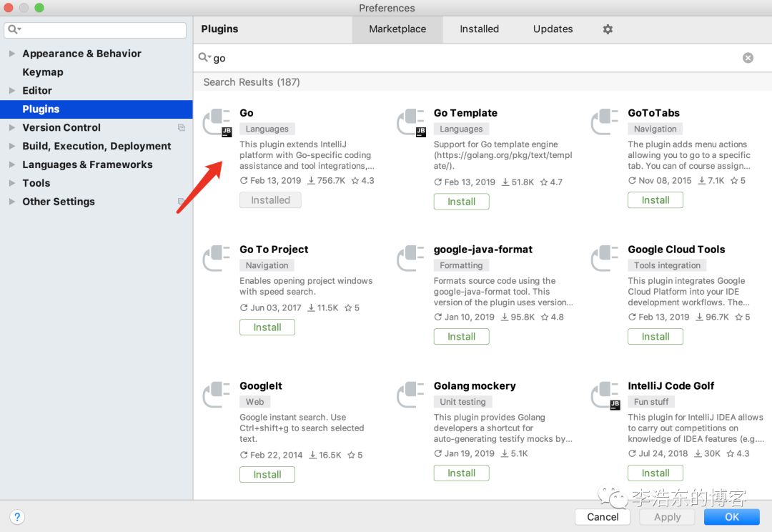The width and height of the screenshot is (772, 532).
Task: Open the Golang mockery plugin title
Action: [475, 385]
